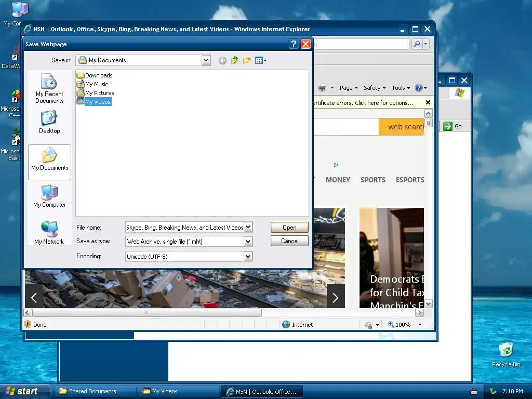Select the My Music folder
The width and height of the screenshot is (532, 399).
pyautogui.click(x=92, y=84)
